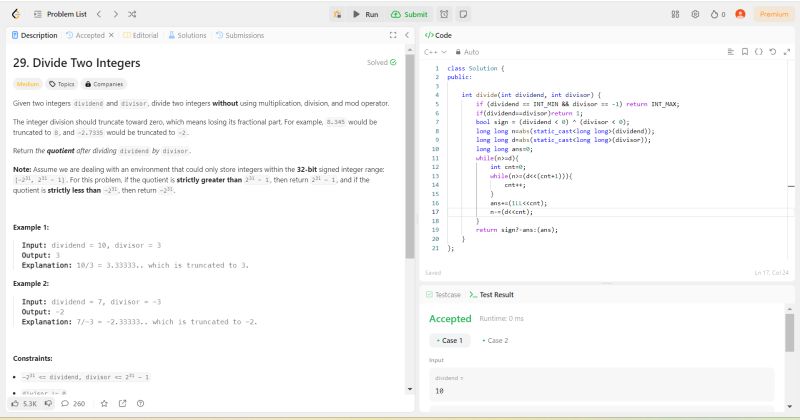
Task: Click the Accepted result heading
Action: click(x=450, y=318)
